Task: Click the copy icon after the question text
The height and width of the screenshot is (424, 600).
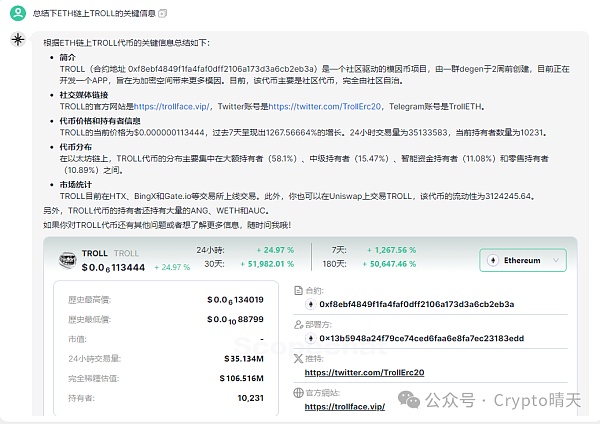Action: click(162, 12)
